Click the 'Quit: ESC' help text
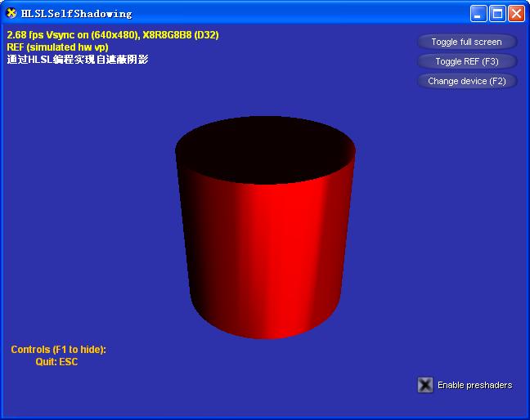Image resolution: width=530 pixels, height=420 pixels. click(x=56, y=362)
